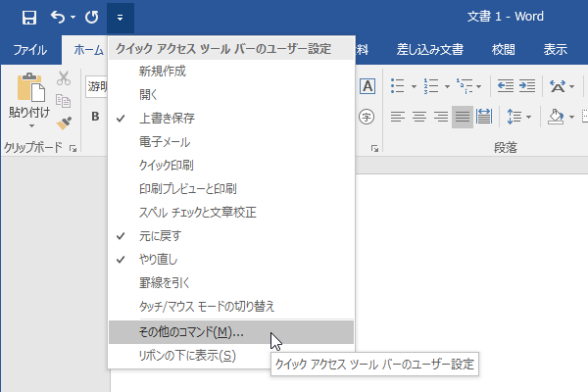Viewport: 588px width, 392px height.
Task: Toggle the highlighted Justify alignment icon
Action: tap(463, 117)
